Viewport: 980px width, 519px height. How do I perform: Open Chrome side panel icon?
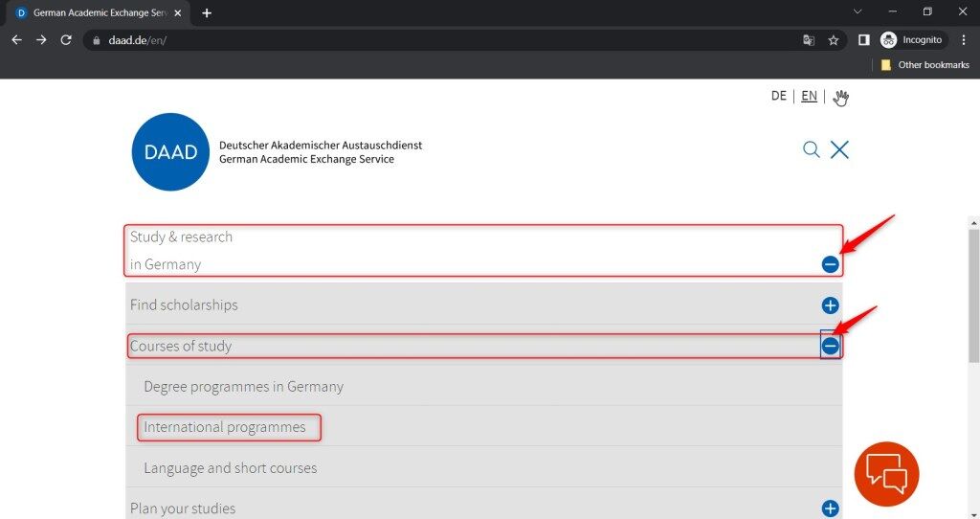(x=863, y=40)
